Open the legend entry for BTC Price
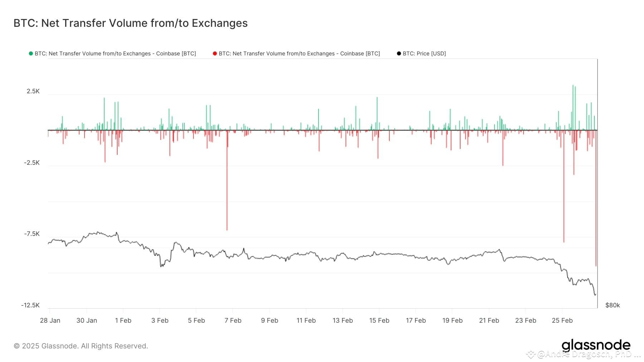The width and height of the screenshot is (644, 362). 424,53
